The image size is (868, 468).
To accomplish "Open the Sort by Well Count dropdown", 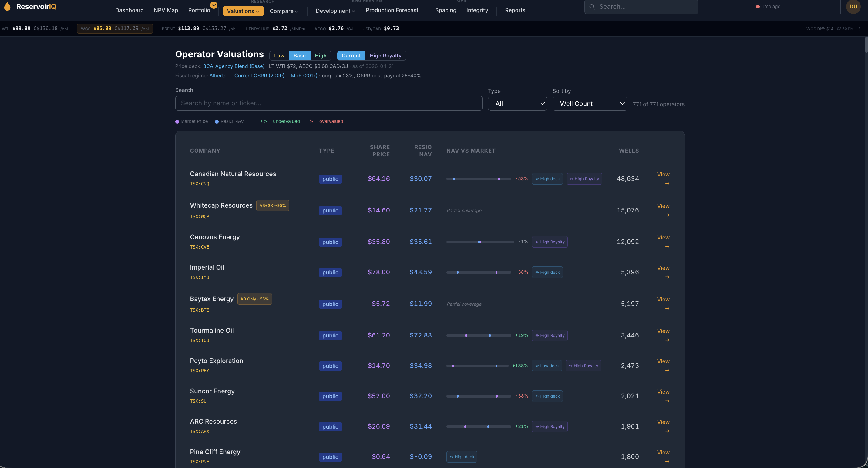I will click(590, 104).
